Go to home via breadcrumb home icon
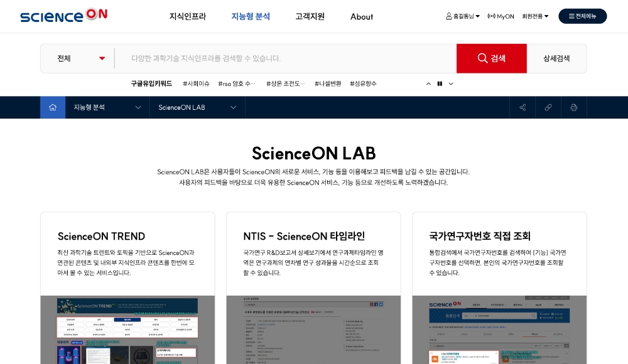This screenshot has width=628, height=364. [53, 107]
